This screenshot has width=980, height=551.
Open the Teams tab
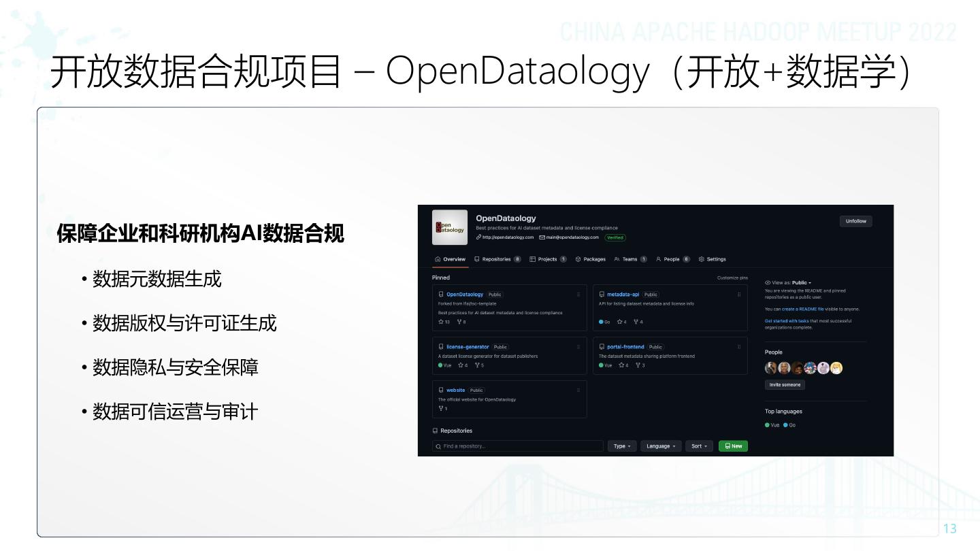pos(631,259)
